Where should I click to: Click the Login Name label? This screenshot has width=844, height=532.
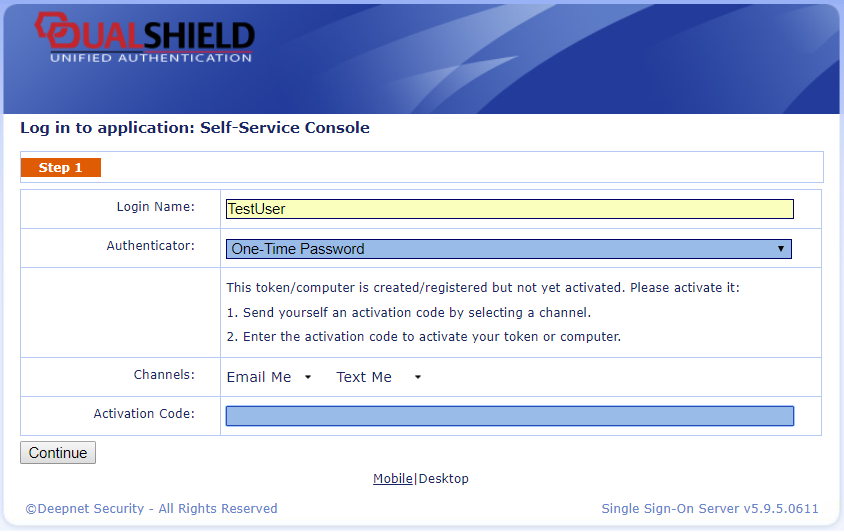pos(155,207)
